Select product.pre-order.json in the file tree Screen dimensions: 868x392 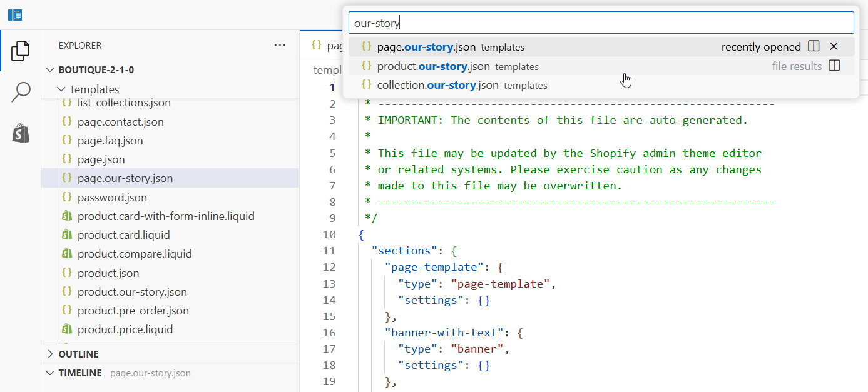click(x=133, y=311)
